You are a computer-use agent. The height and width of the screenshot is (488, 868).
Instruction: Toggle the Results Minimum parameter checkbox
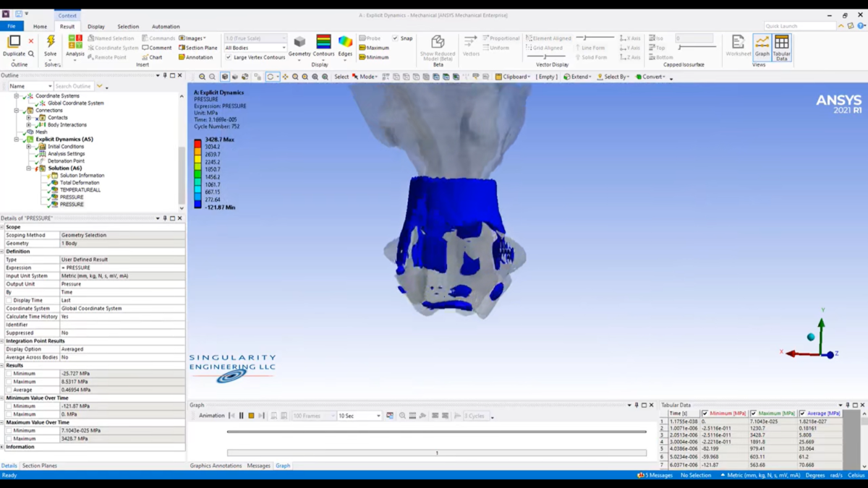click(9, 374)
